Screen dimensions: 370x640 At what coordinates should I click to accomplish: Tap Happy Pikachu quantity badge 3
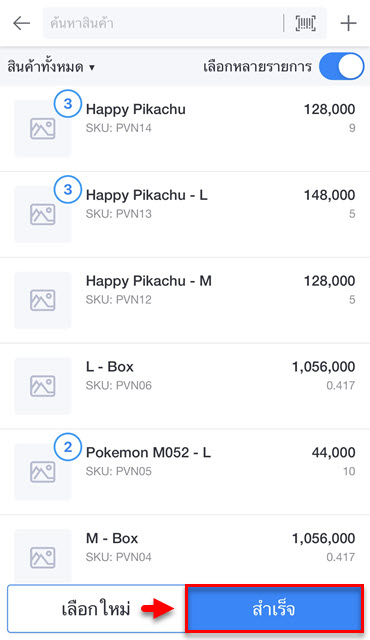68,104
